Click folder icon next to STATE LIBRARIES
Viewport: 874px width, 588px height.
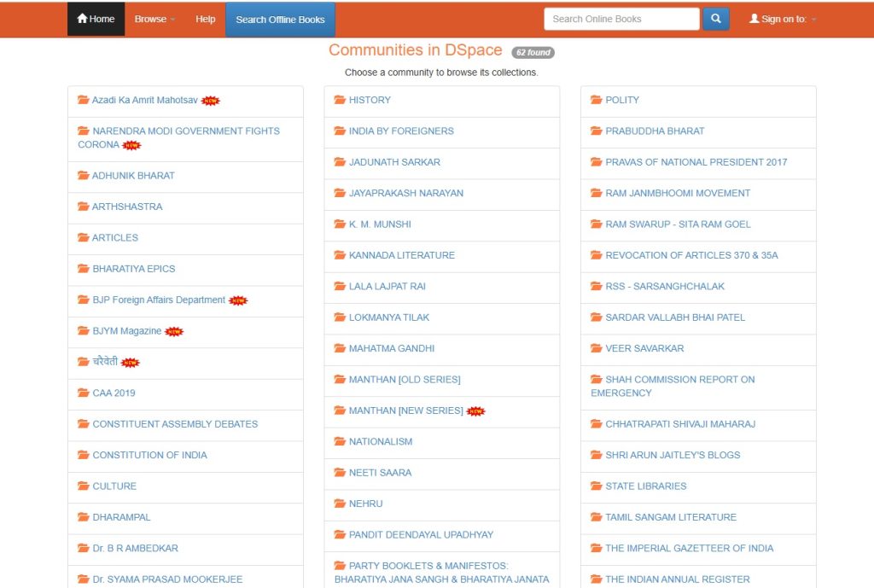click(597, 486)
